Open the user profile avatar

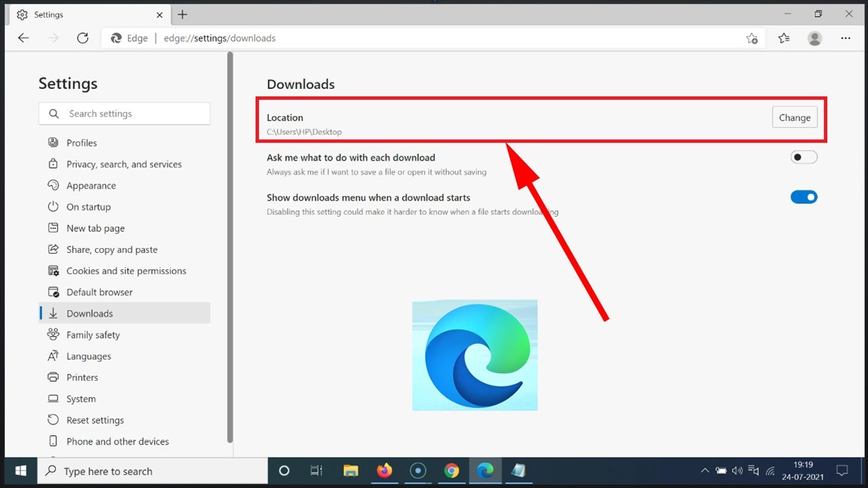815,39
